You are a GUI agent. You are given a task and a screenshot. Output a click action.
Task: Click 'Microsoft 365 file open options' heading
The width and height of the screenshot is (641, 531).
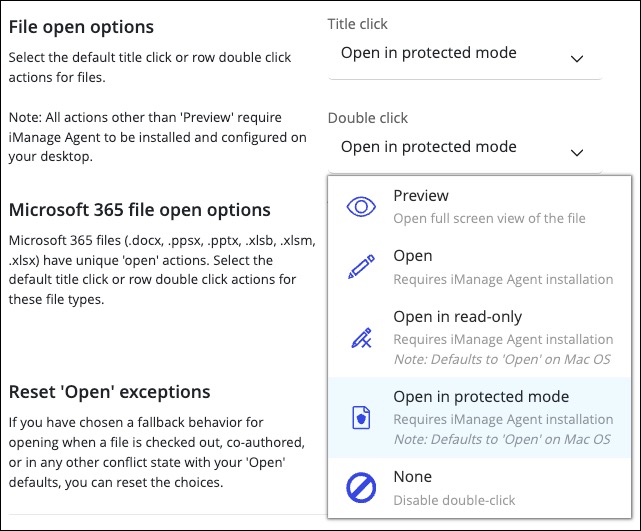coord(139,210)
